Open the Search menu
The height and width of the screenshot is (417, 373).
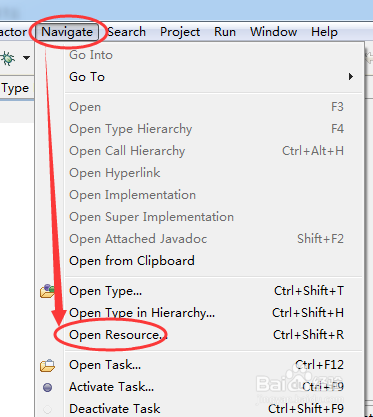pyautogui.click(x=127, y=32)
